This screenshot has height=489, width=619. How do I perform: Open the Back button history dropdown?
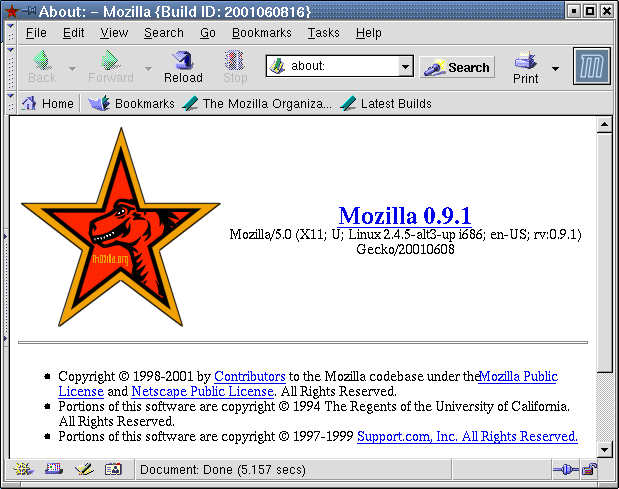click(x=72, y=69)
